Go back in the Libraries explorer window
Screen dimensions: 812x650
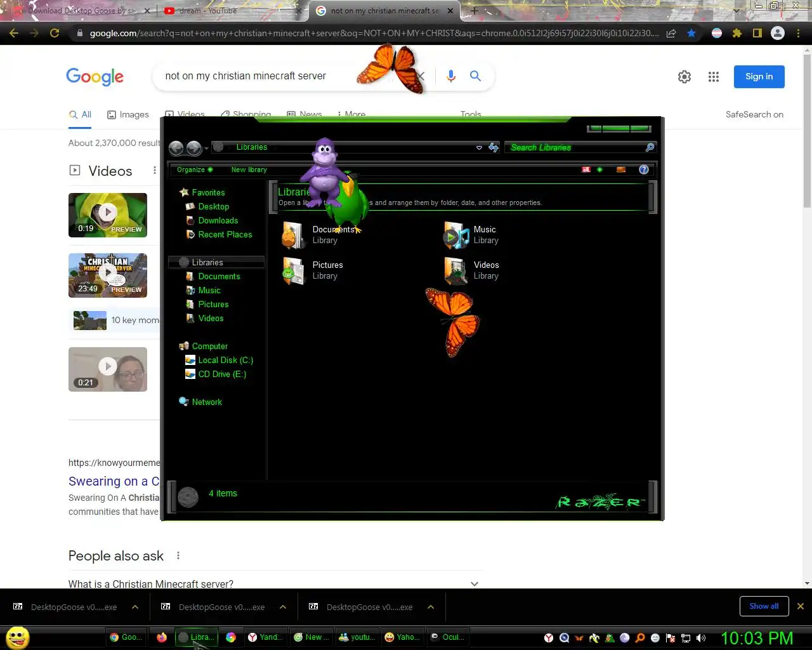pyautogui.click(x=176, y=148)
